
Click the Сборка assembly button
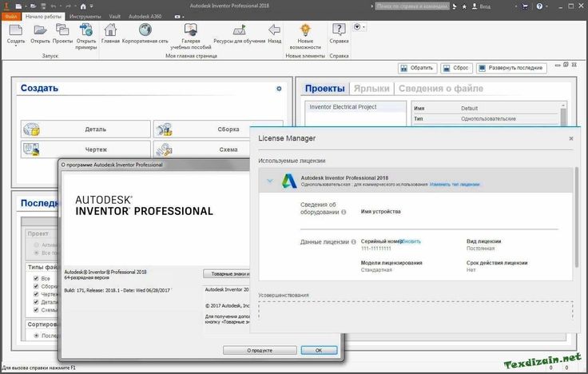point(218,129)
